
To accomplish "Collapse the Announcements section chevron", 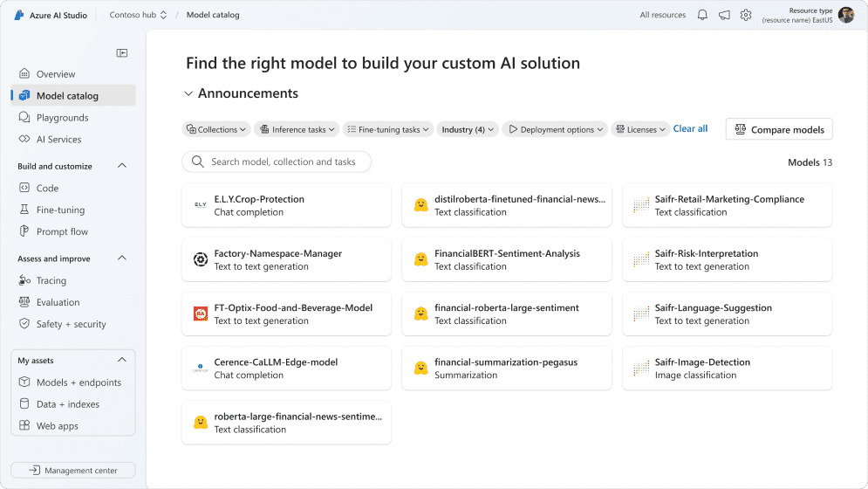I will pyautogui.click(x=188, y=93).
